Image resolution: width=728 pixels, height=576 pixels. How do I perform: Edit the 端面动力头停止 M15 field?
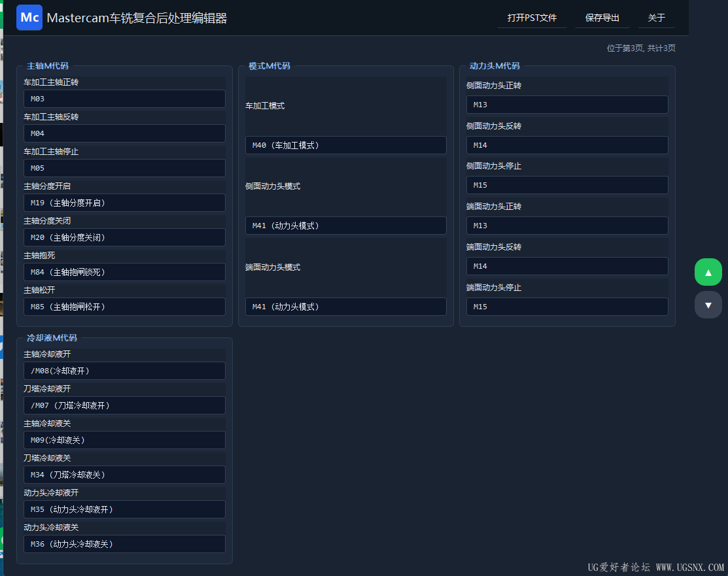point(567,307)
